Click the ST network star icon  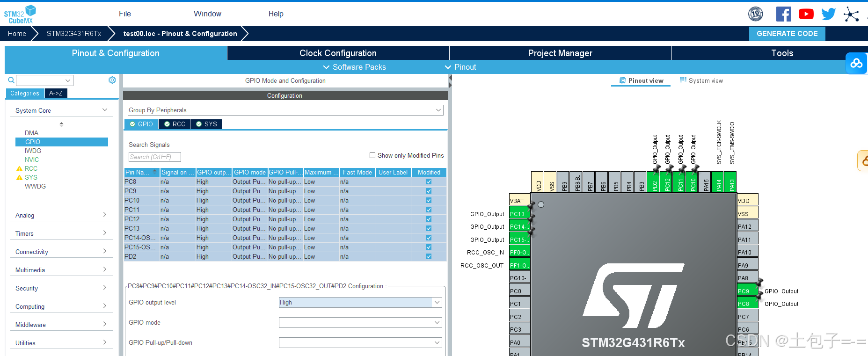click(x=851, y=14)
